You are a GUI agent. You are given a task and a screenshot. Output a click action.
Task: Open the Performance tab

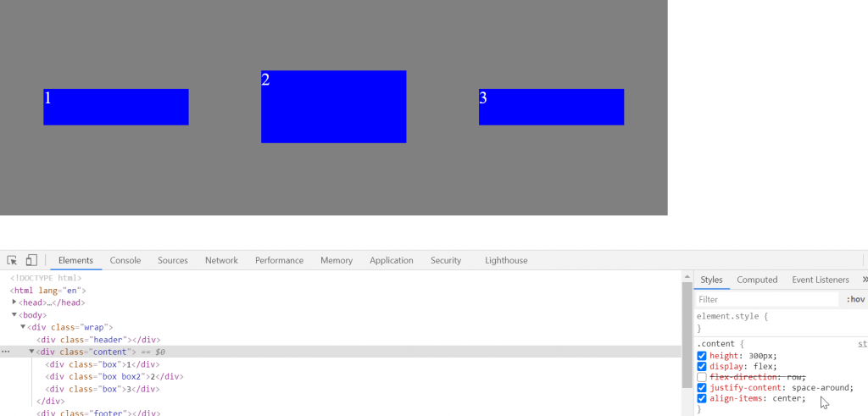[279, 260]
